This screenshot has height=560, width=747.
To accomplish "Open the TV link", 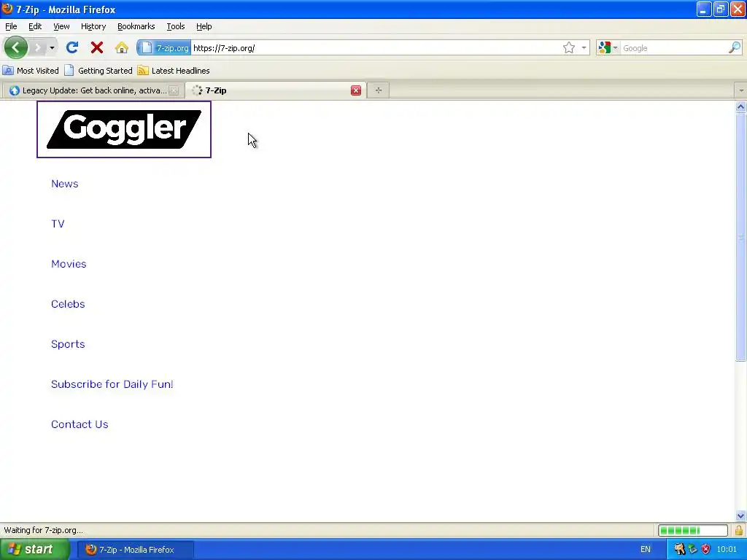I will 58,224.
